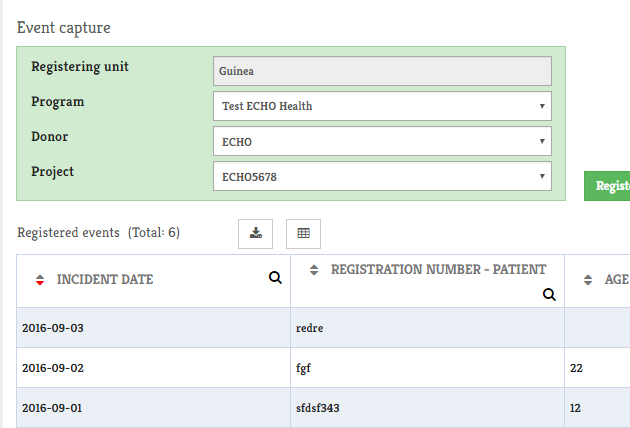The image size is (630, 428).
Task: Open the grid columns layout icon
Action: [x=303, y=233]
